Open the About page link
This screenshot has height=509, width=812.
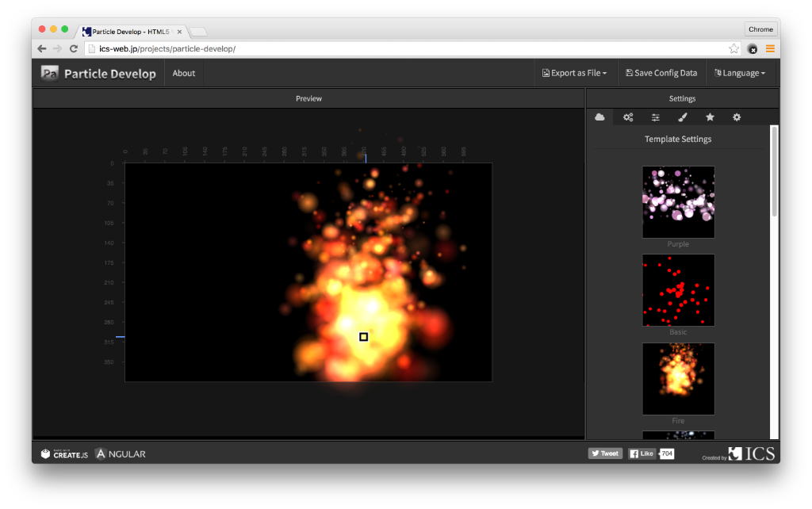(184, 73)
